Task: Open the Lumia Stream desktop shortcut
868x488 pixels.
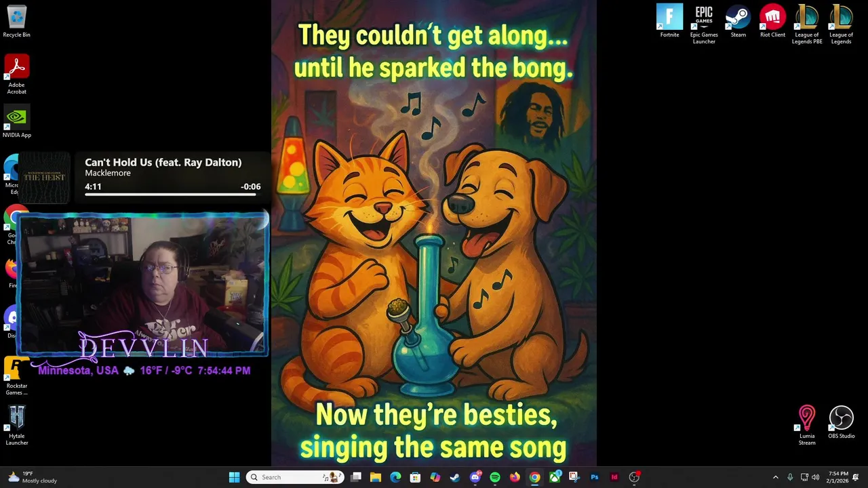Action: [x=807, y=426]
